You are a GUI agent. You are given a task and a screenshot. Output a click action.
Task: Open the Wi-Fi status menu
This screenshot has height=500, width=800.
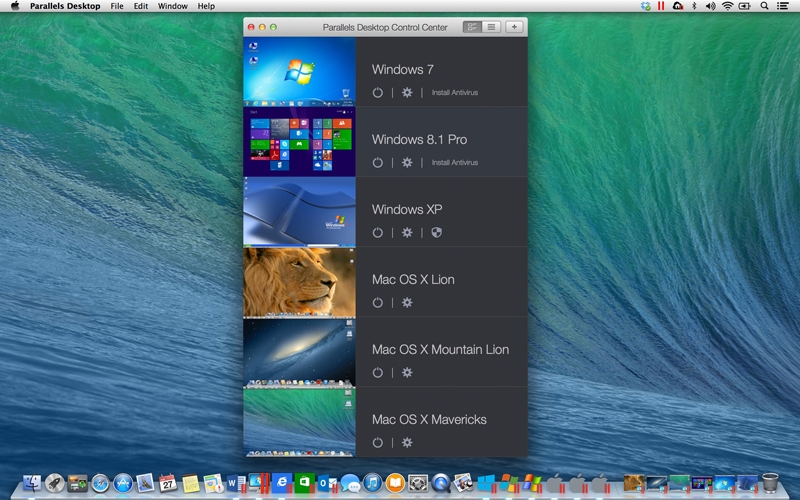727,6
